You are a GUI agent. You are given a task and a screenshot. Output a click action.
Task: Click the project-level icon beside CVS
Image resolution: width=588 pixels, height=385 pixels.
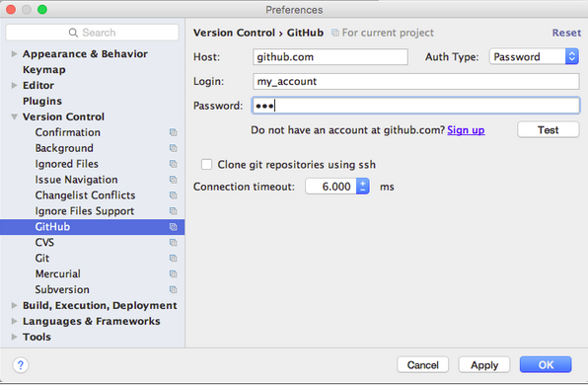(x=173, y=243)
